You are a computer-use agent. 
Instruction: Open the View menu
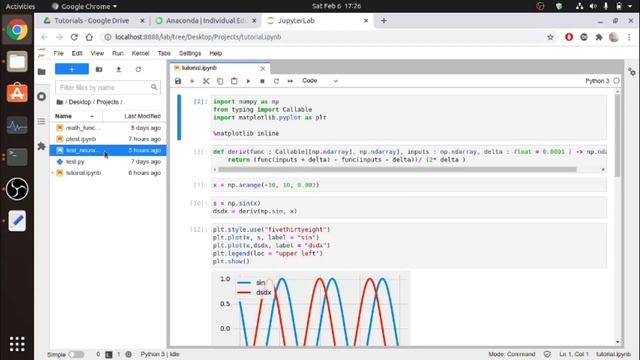click(97, 53)
